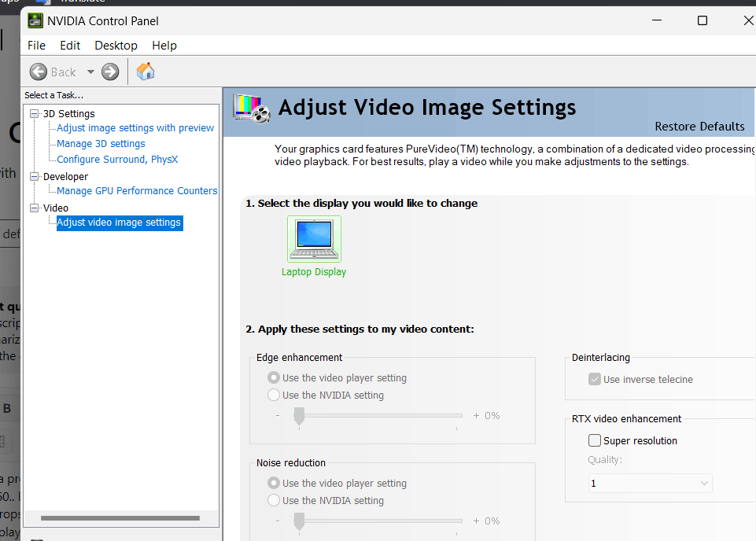Open the Back history dropdown arrow
This screenshot has height=541, width=756.
pos(90,72)
